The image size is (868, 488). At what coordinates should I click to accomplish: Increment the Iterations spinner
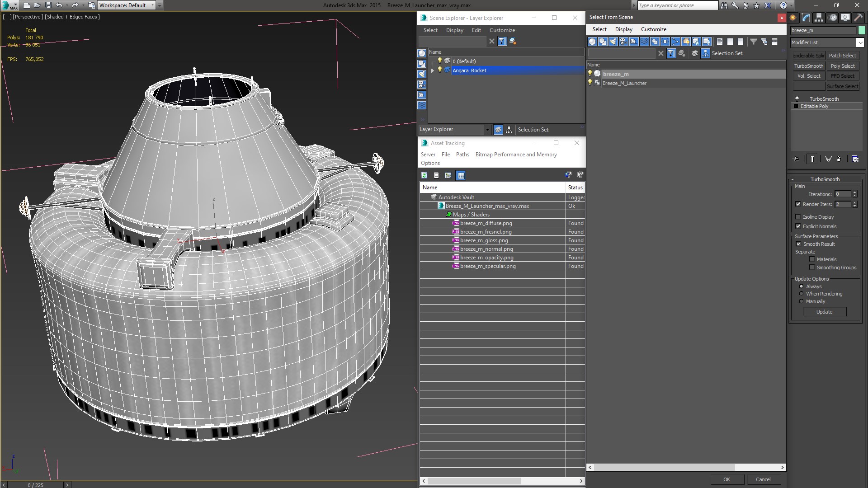(x=854, y=192)
